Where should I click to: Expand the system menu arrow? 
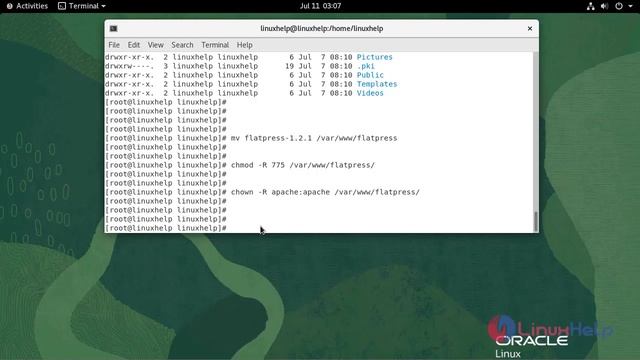(630, 6)
